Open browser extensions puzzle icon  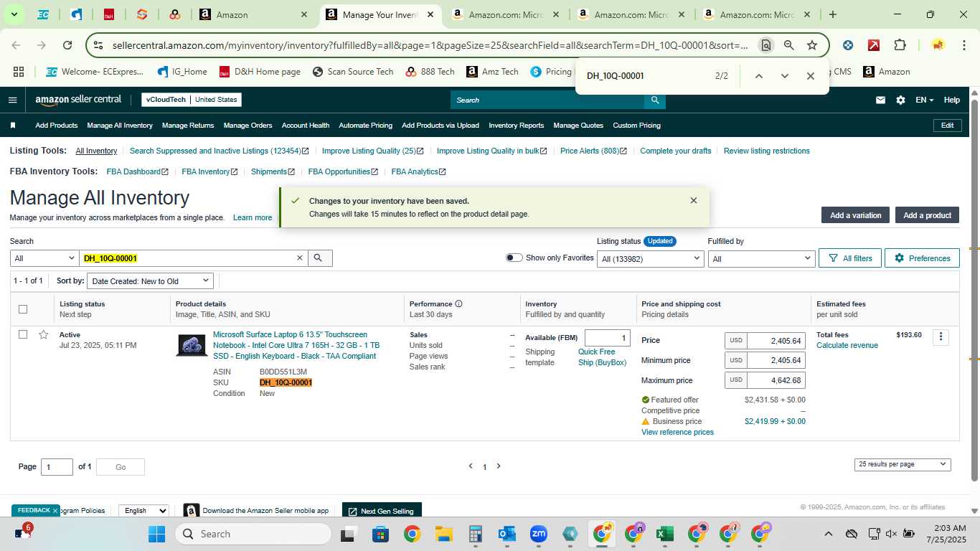[900, 45]
